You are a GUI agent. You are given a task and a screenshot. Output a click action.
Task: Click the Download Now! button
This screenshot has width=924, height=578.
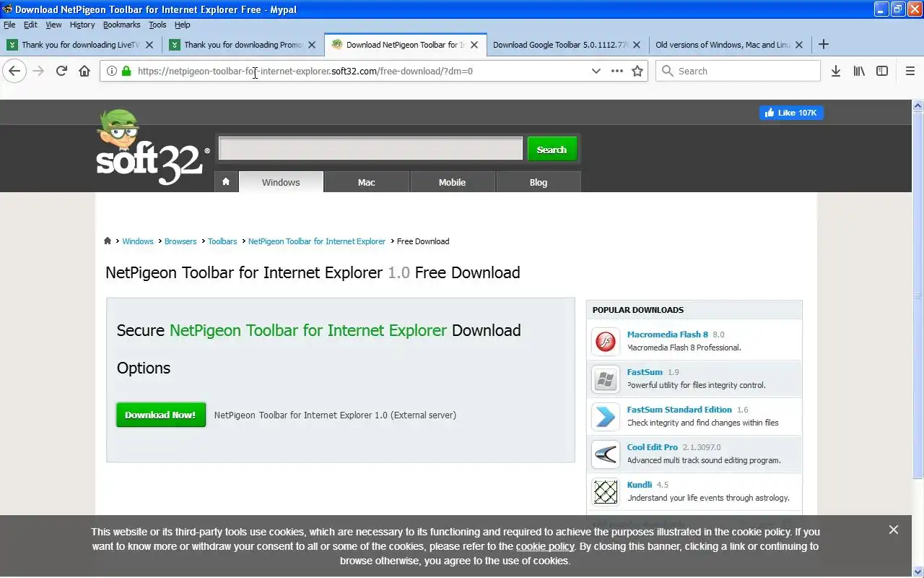[160, 415]
